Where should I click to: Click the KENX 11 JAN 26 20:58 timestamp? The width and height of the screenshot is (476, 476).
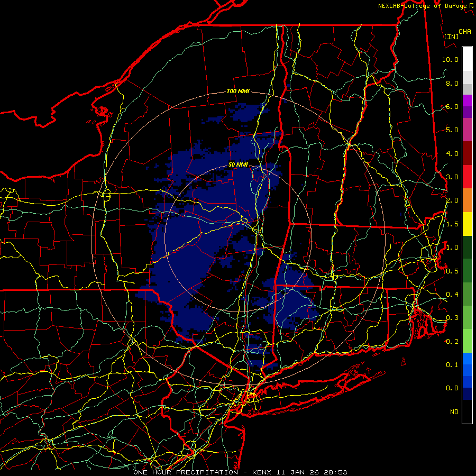click(300, 472)
